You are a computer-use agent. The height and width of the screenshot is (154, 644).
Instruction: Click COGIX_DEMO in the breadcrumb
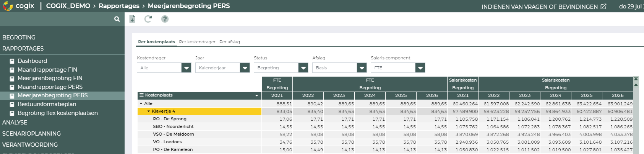(x=68, y=6)
